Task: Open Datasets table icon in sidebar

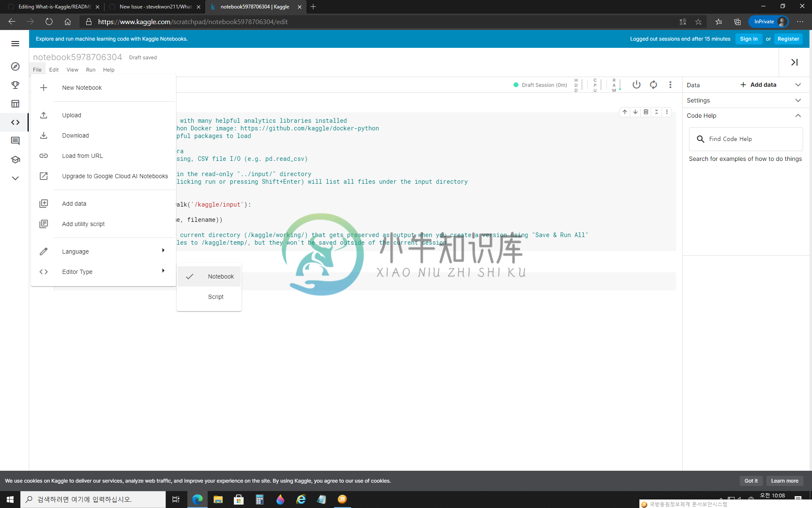Action: 15,104
